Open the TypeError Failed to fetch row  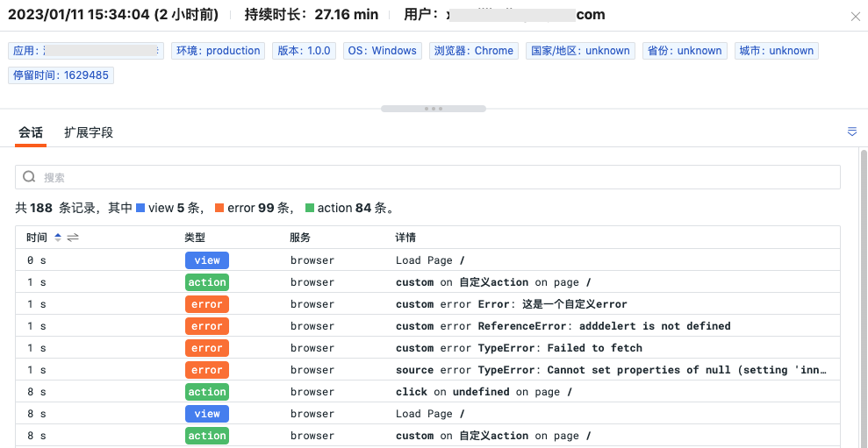click(x=427, y=348)
